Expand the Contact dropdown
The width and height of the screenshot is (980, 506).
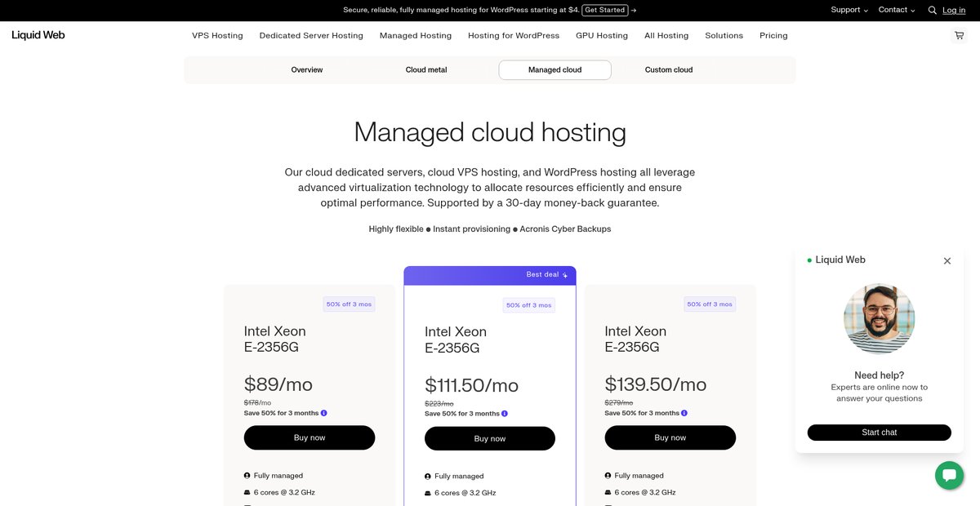pyautogui.click(x=897, y=10)
